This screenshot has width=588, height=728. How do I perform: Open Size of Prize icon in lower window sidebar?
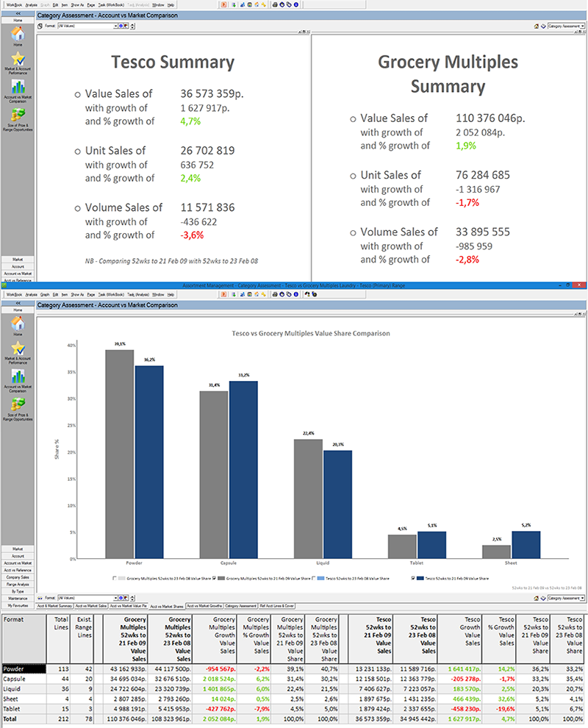click(x=18, y=404)
